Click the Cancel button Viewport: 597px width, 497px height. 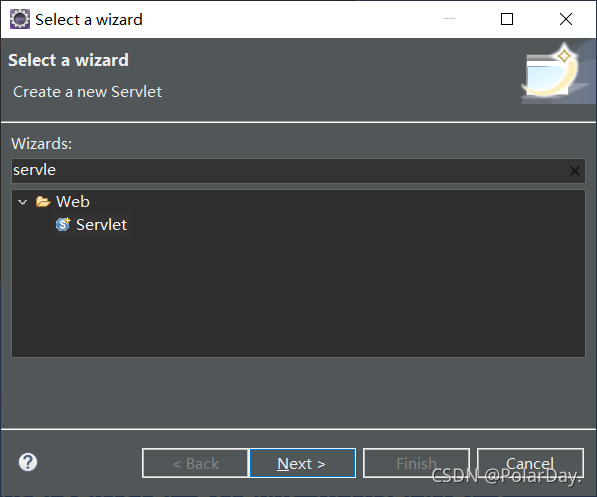(x=530, y=463)
